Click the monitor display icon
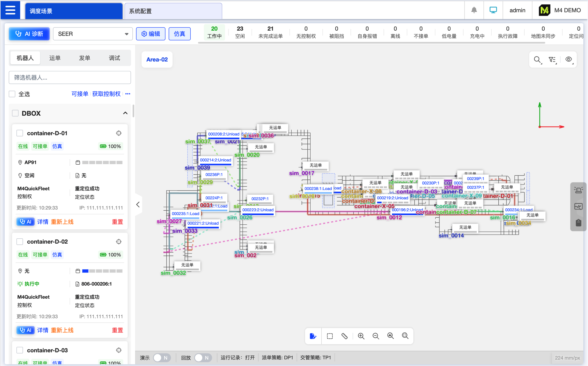 pos(493,10)
